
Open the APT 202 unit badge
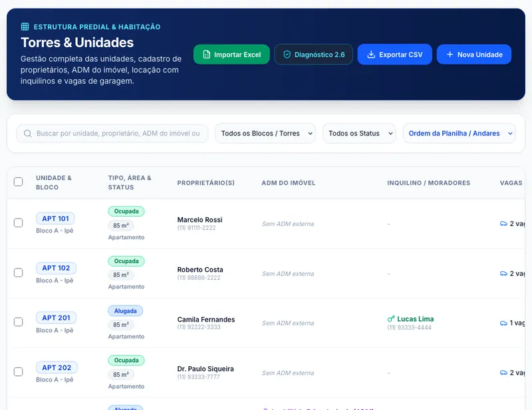[x=57, y=367]
